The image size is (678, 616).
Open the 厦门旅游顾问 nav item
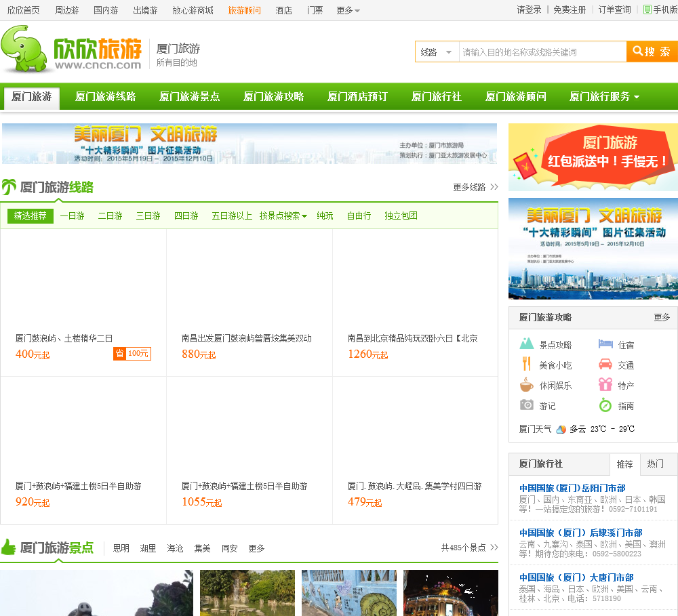(515, 96)
